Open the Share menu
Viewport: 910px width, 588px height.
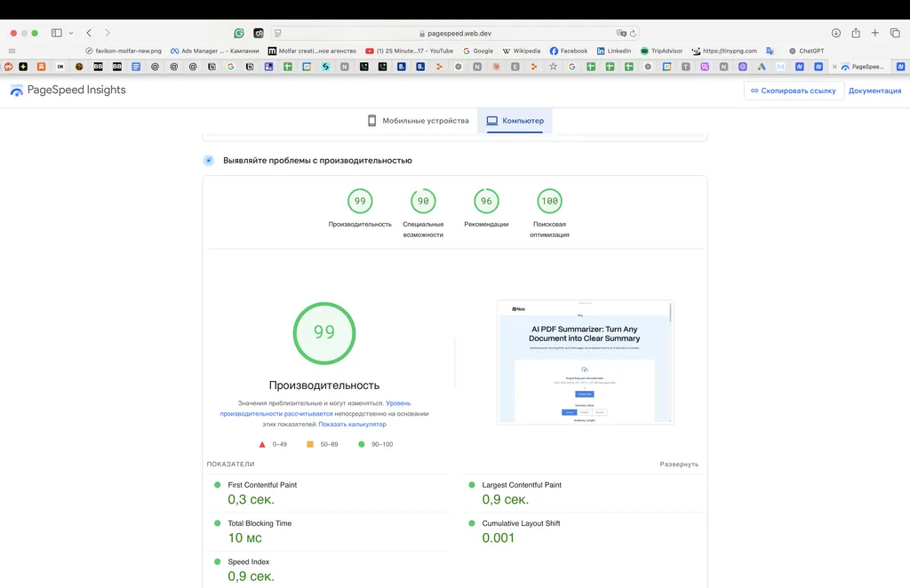tap(856, 33)
